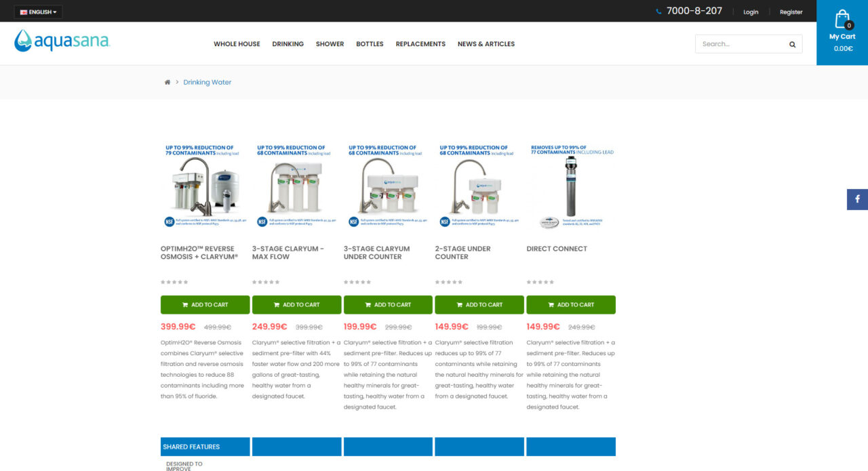
Task: Click the crossed-out 299.99€ price
Action: (x=399, y=327)
